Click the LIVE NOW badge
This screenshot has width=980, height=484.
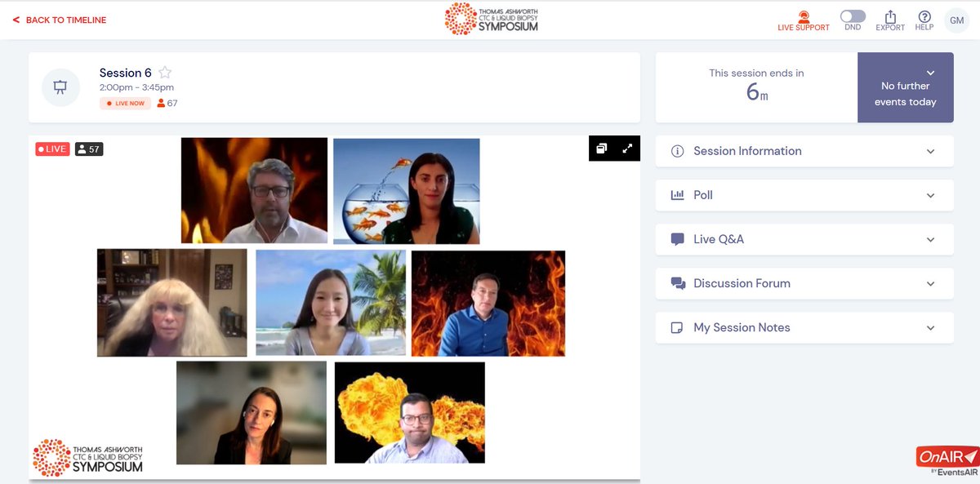tap(125, 104)
